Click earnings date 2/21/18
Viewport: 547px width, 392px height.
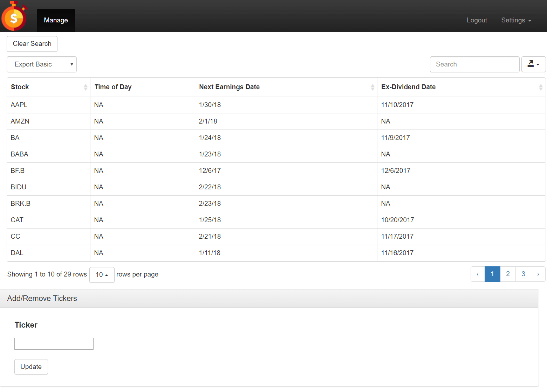(210, 237)
